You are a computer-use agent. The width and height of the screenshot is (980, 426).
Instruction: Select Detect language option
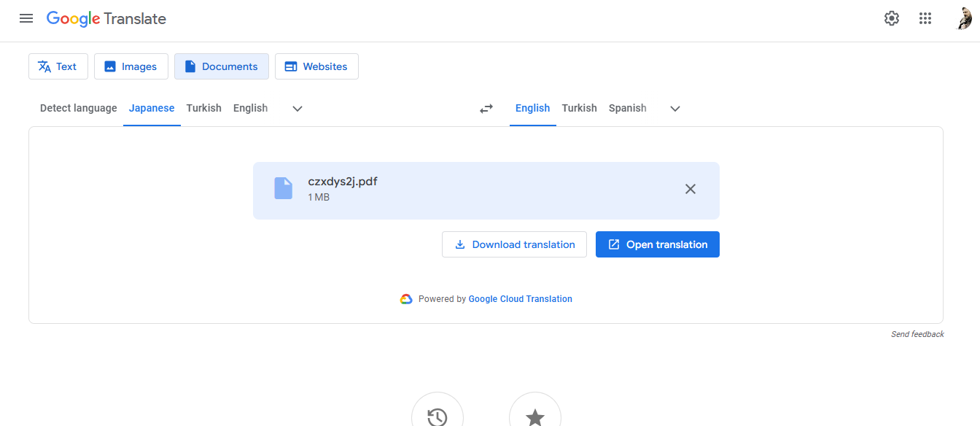coord(78,108)
